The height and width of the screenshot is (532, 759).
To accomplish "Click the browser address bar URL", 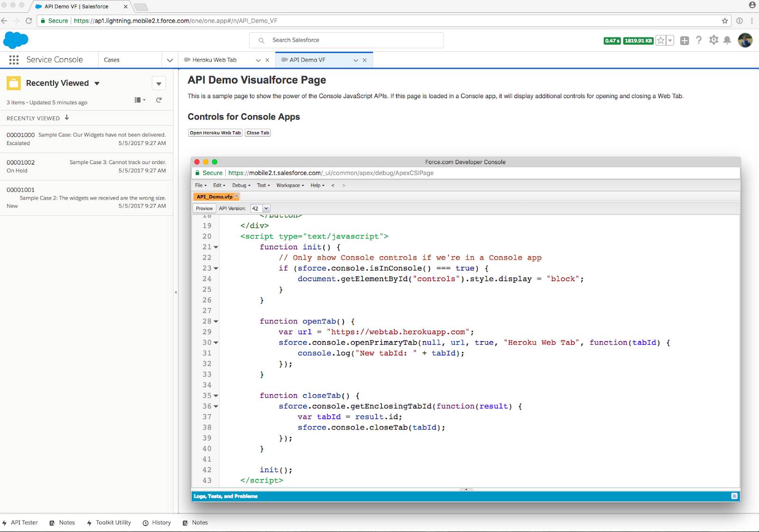I will 176,21.
